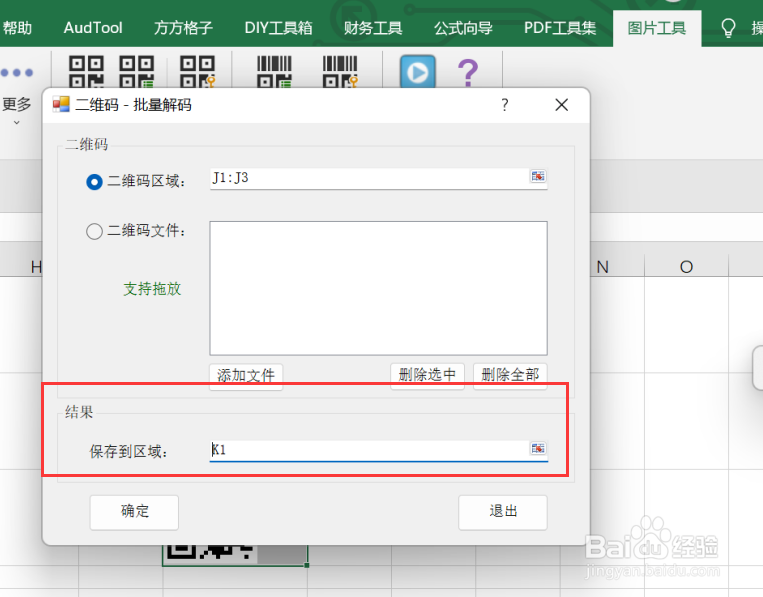Select column N header

pyautogui.click(x=602, y=267)
